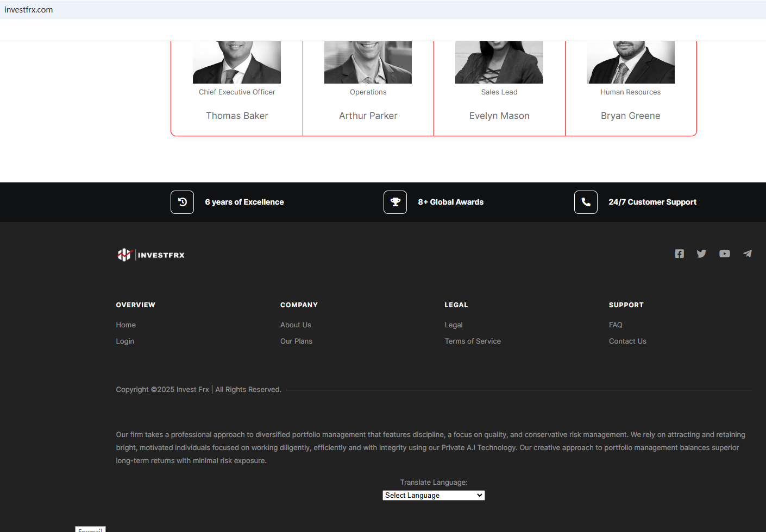Open the Select Language dropdown

434,495
